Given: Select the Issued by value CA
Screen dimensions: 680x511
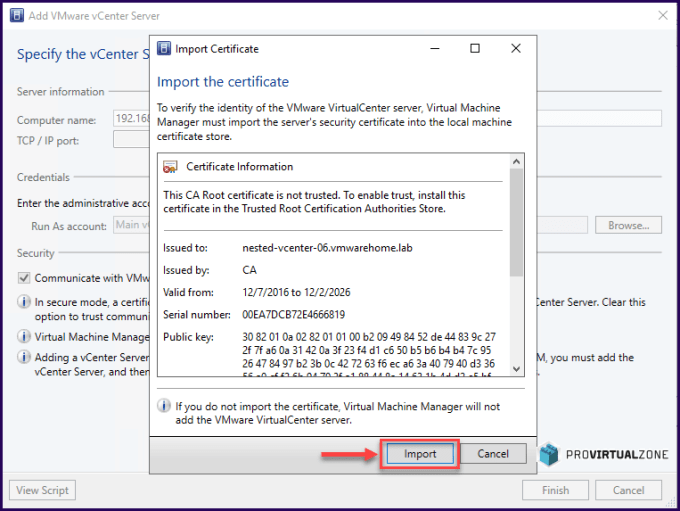Looking at the screenshot, I should pyautogui.click(x=249, y=270).
